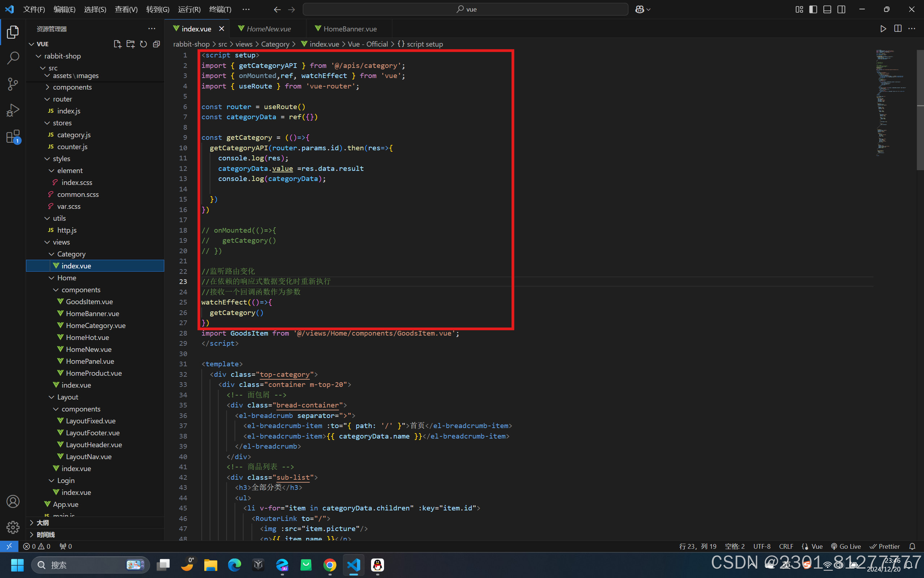Image resolution: width=924 pixels, height=578 pixels.
Task: Toggle secondary side bar visibility
Action: coord(841,9)
